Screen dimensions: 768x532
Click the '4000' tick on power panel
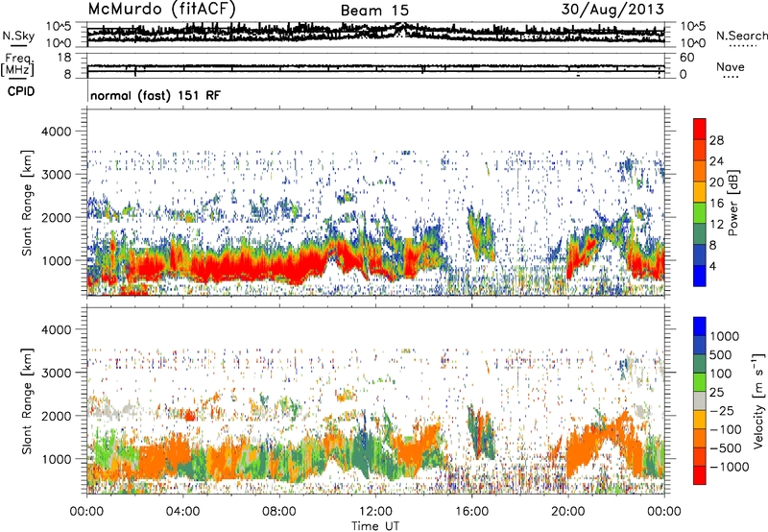click(56, 132)
